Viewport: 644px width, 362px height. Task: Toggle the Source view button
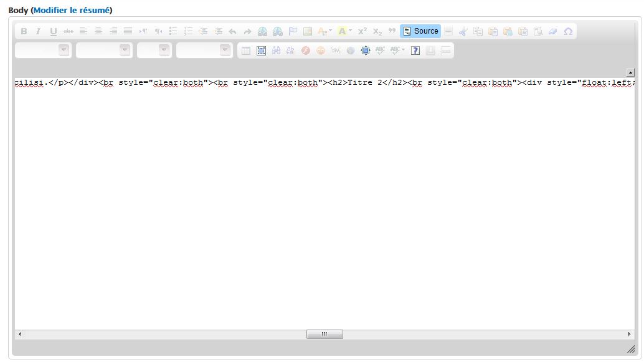pos(420,31)
